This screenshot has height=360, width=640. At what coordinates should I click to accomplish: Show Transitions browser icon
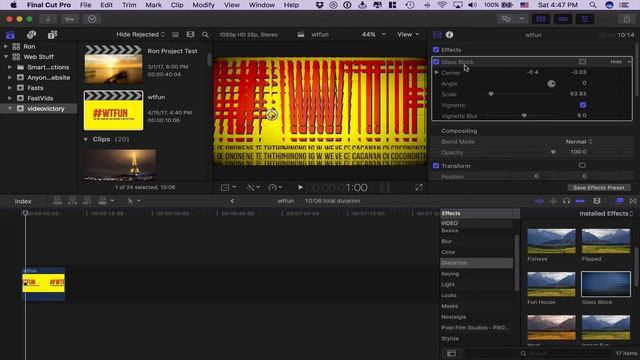click(633, 201)
